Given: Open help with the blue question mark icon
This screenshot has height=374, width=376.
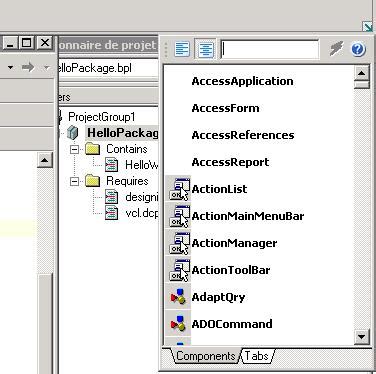Looking at the screenshot, I should pos(358,49).
